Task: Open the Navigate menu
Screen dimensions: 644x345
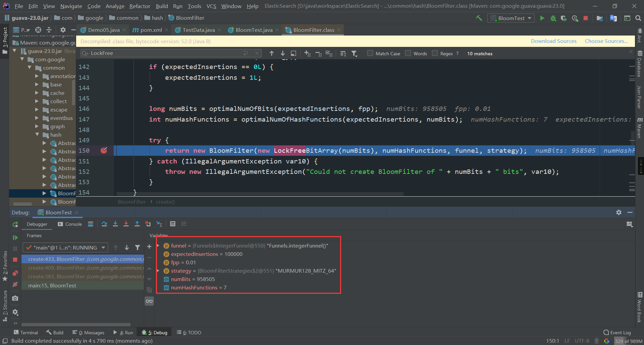Action: click(71, 6)
